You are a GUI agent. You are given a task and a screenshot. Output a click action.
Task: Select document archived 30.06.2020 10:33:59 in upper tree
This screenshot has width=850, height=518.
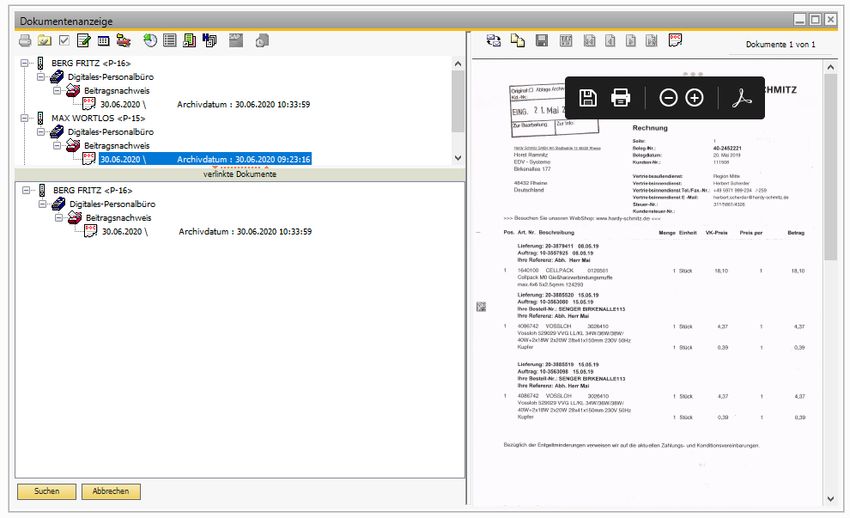coord(205,104)
